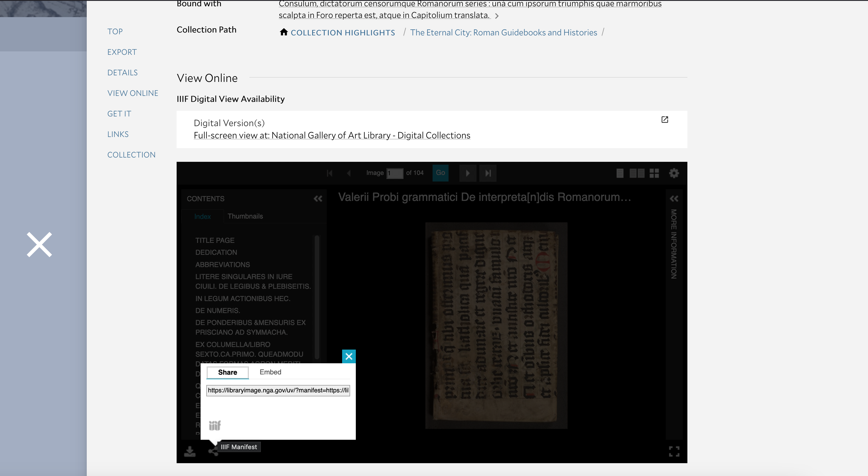Close the Share dialog
Screen dimensions: 868x476
[349, 356]
